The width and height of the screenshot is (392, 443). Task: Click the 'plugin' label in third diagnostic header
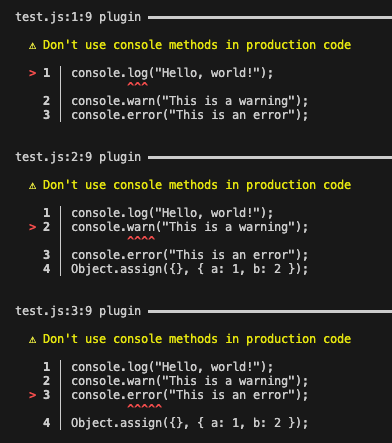[x=120, y=311]
